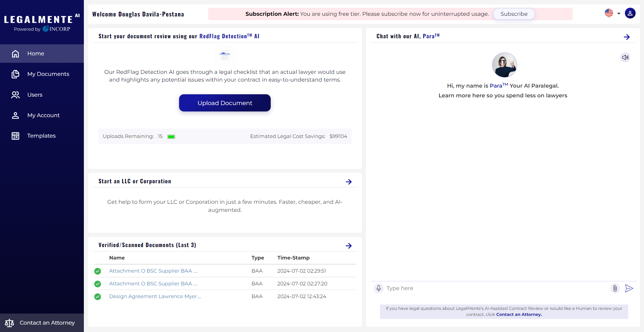
Task: Expand Verified/Scanned Documents list arrow
Action: (x=348, y=246)
